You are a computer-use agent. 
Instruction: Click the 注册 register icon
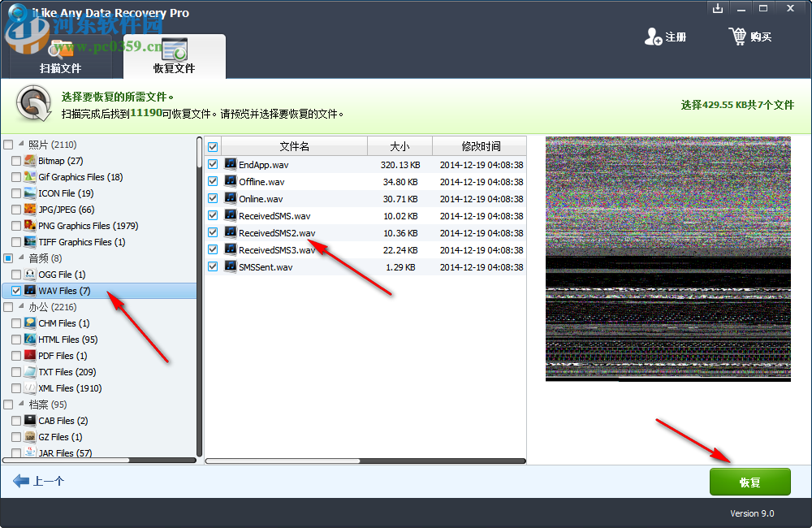pos(654,37)
